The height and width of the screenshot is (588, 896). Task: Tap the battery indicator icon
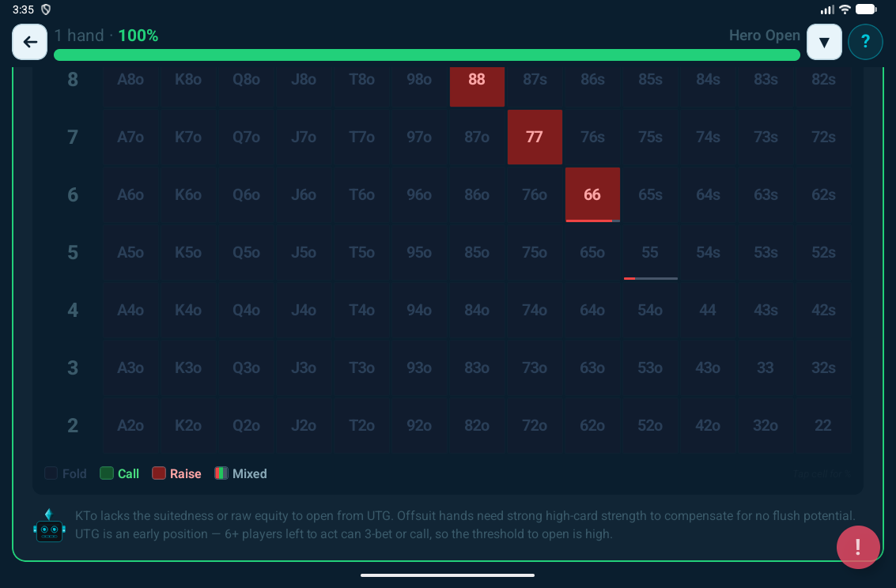(x=866, y=9)
